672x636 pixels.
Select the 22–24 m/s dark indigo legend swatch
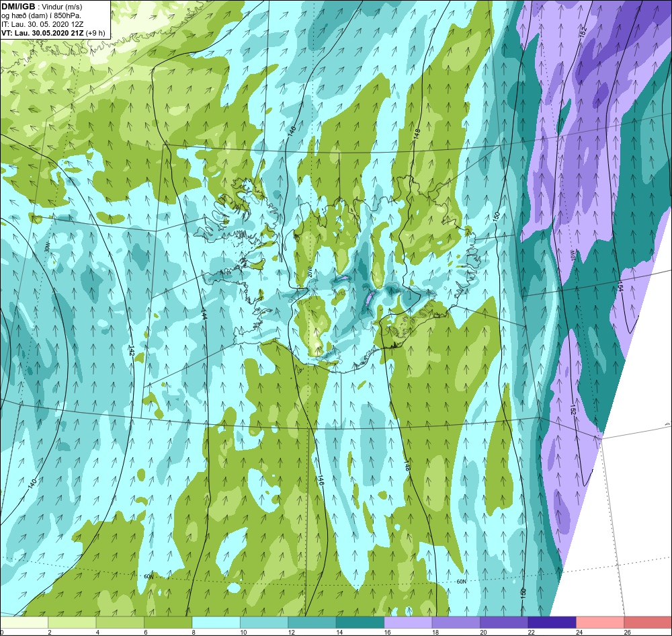[x=552, y=622]
